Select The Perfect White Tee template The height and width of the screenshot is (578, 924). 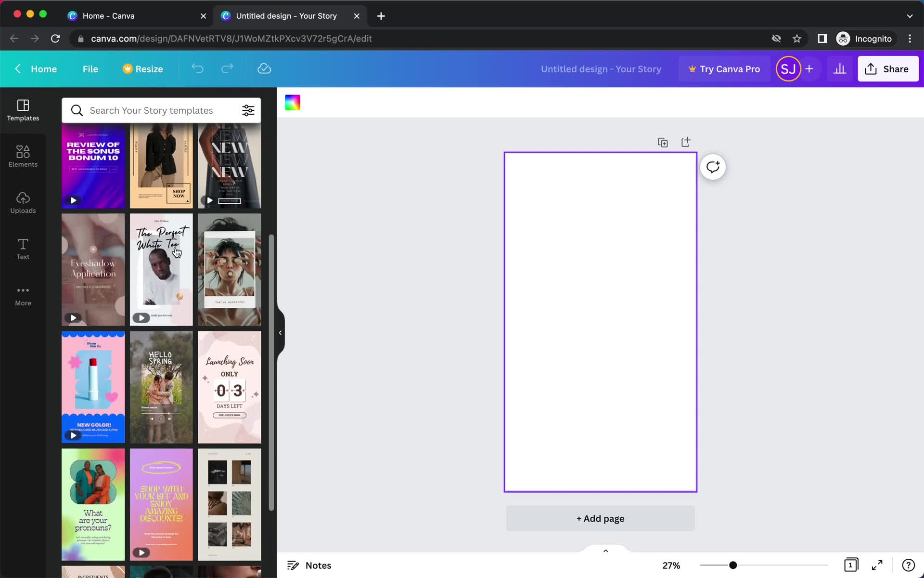(161, 270)
